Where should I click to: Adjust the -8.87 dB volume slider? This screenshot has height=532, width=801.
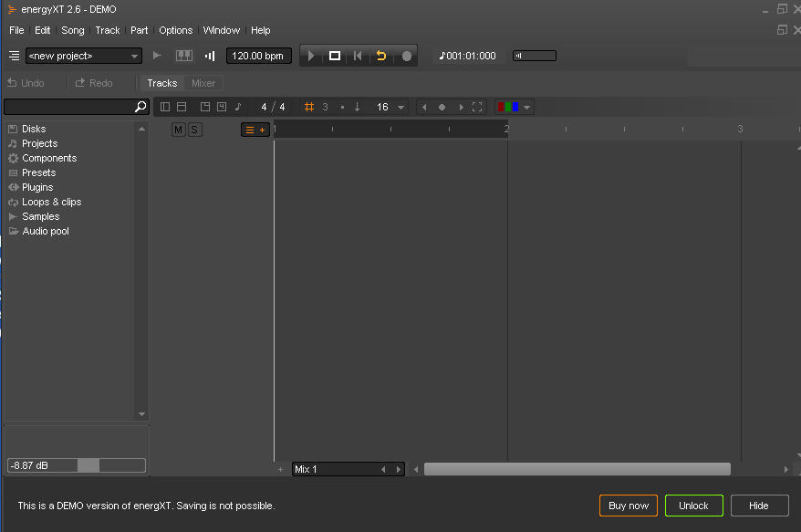[x=76, y=465]
